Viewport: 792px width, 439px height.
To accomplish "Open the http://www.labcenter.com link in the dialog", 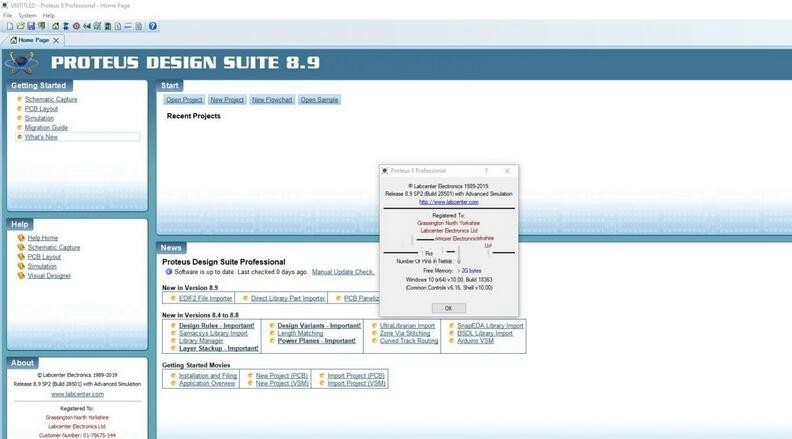I will tap(449, 202).
